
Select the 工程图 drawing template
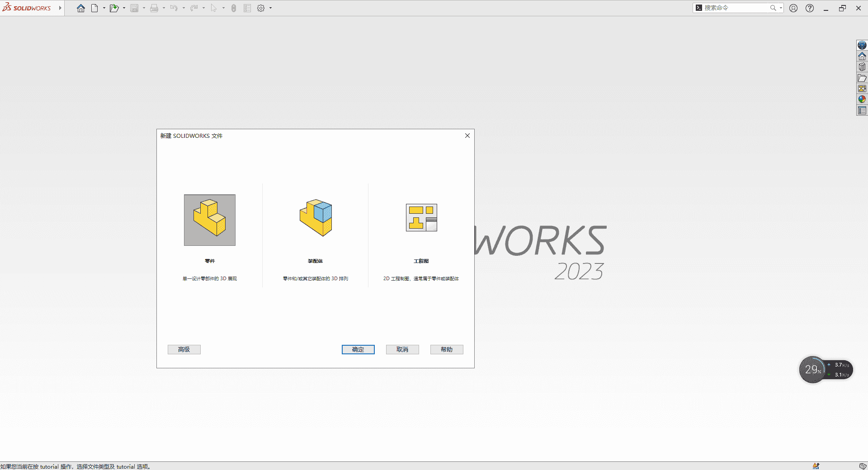pos(420,218)
